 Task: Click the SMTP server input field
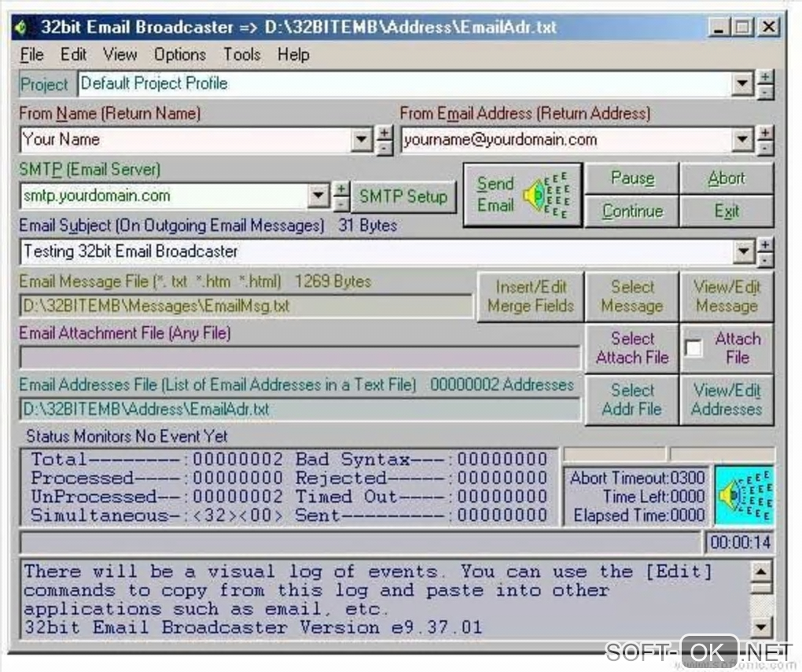pos(164,196)
